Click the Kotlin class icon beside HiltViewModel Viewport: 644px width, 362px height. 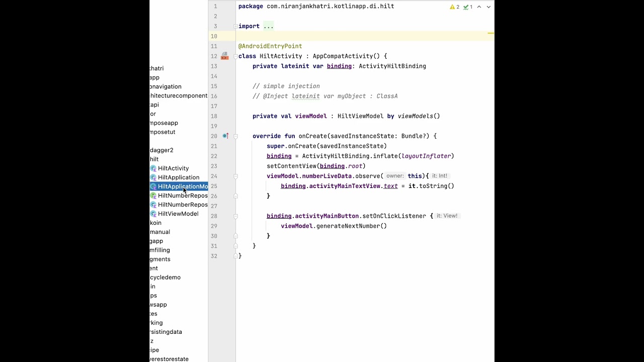153,214
